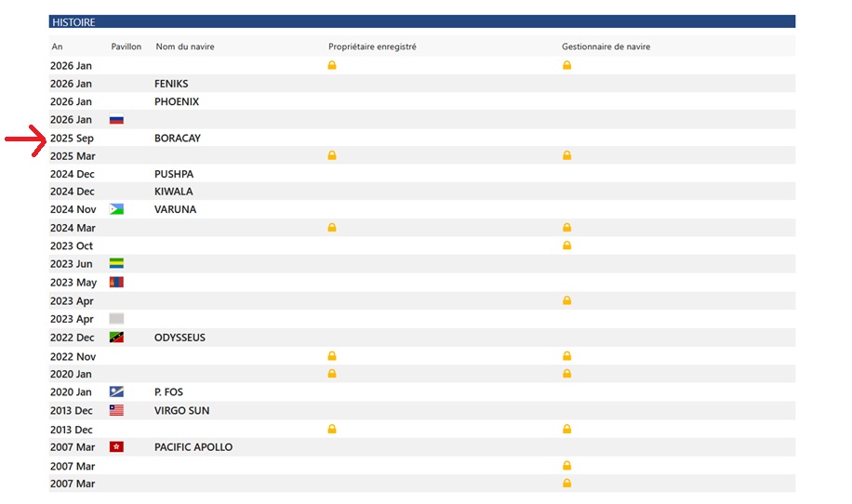Click the Liberia flag beside VIRGO SUN
The height and width of the screenshot is (504, 852).
click(116, 410)
